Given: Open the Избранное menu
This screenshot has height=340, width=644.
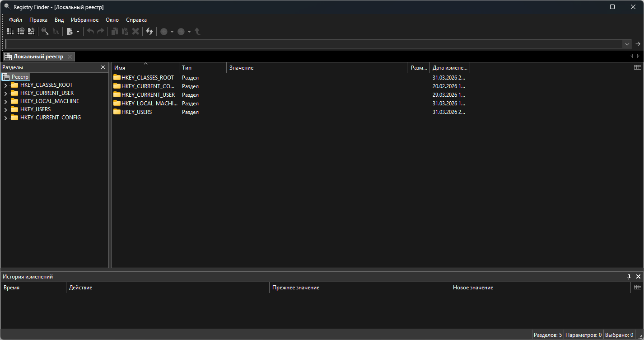Looking at the screenshot, I should point(84,20).
